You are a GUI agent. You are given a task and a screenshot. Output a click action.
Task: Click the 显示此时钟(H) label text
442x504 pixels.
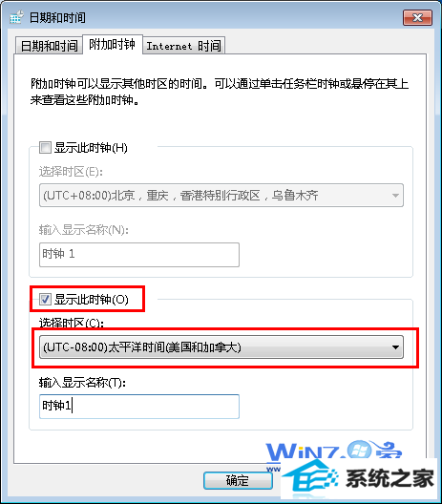pos(91,148)
